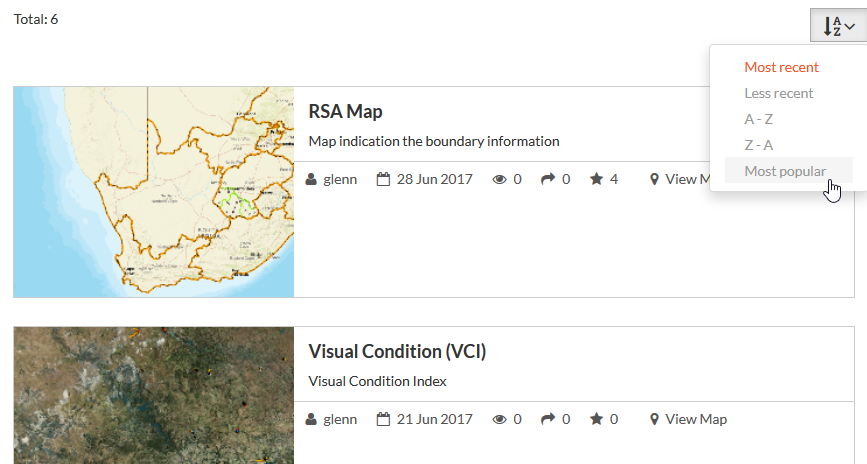Click the calendar icon beside 21 Jun 2017

pos(383,420)
